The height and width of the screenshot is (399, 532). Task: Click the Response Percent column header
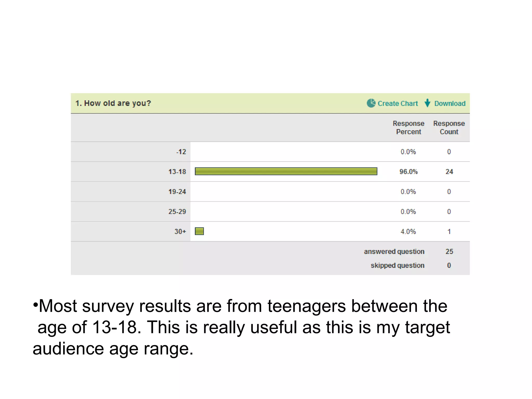pyautogui.click(x=408, y=128)
